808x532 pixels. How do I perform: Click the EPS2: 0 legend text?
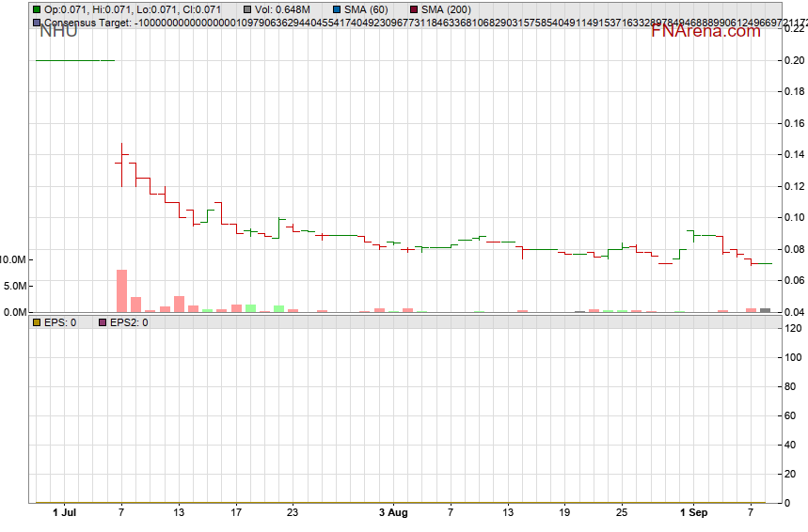point(129,323)
